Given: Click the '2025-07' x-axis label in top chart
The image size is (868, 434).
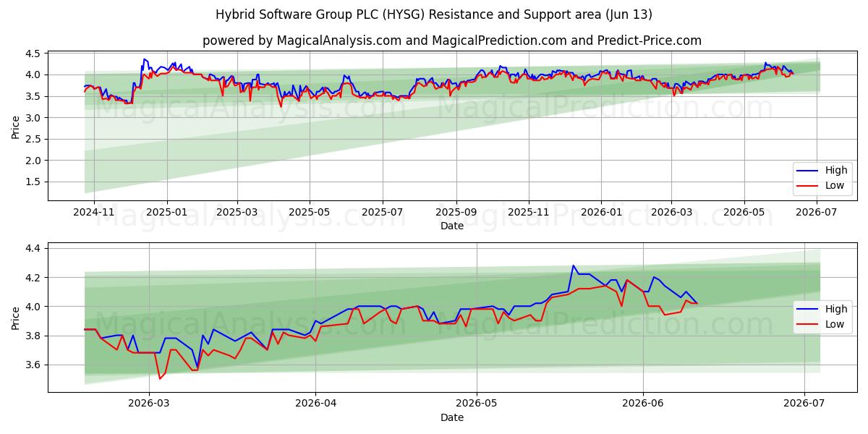Looking at the screenshot, I should (x=382, y=212).
